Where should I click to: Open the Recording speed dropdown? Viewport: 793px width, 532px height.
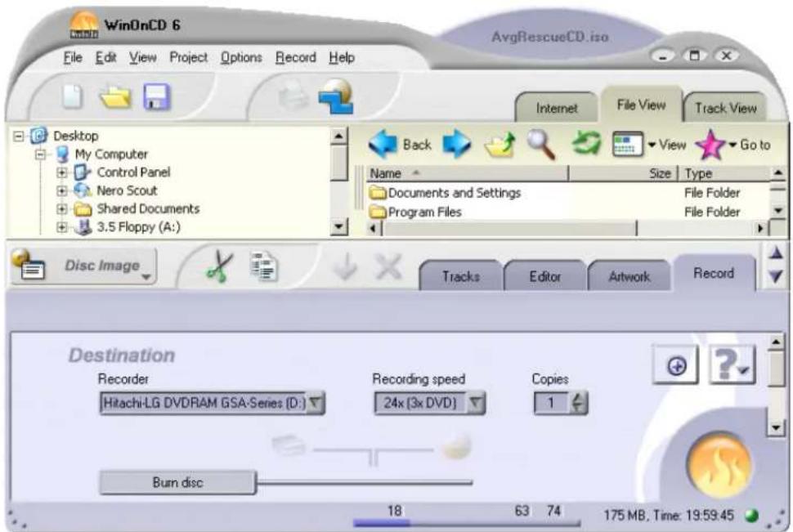click(x=476, y=403)
